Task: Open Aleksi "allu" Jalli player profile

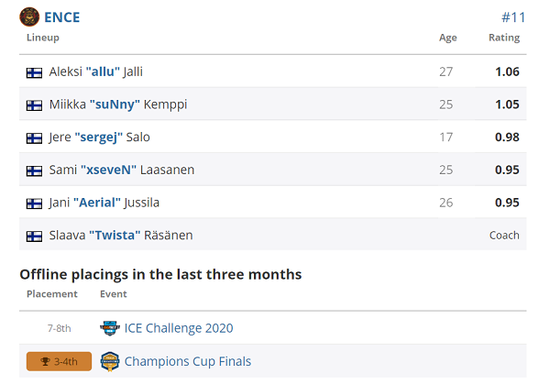Action: (x=96, y=72)
